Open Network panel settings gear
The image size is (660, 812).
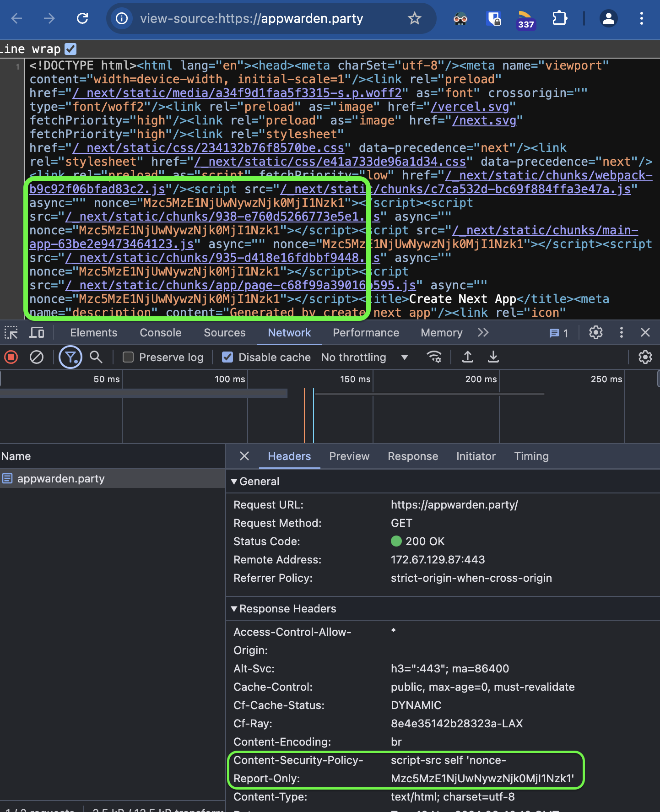click(645, 357)
